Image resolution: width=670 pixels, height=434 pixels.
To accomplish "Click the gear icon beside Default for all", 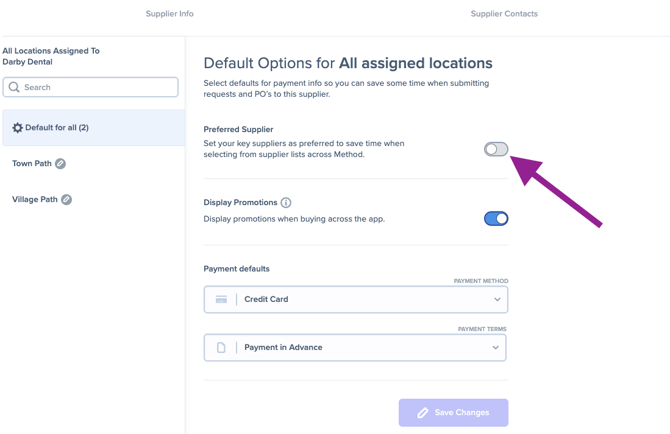I will pos(17,128).
